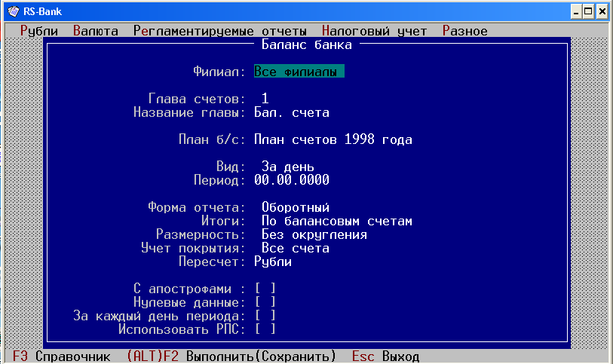Click the 'Филиал:' label
The width and height of the screenshot is (613, 364).
pos(219,72)
